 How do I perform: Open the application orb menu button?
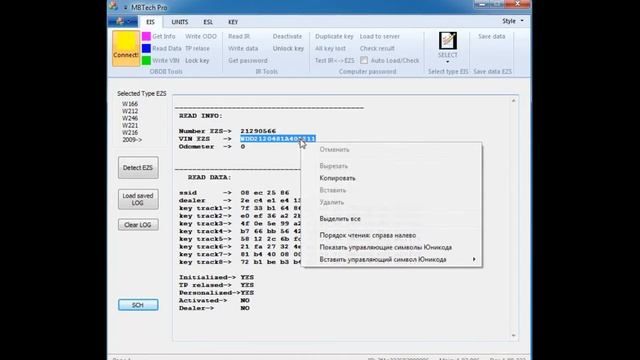[x=123, y=21]
